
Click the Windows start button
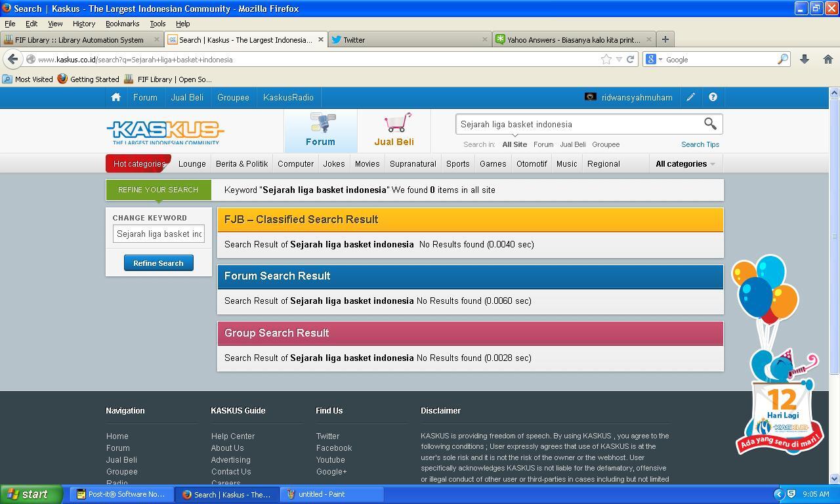pyautogui.click(x=31, y=494)
